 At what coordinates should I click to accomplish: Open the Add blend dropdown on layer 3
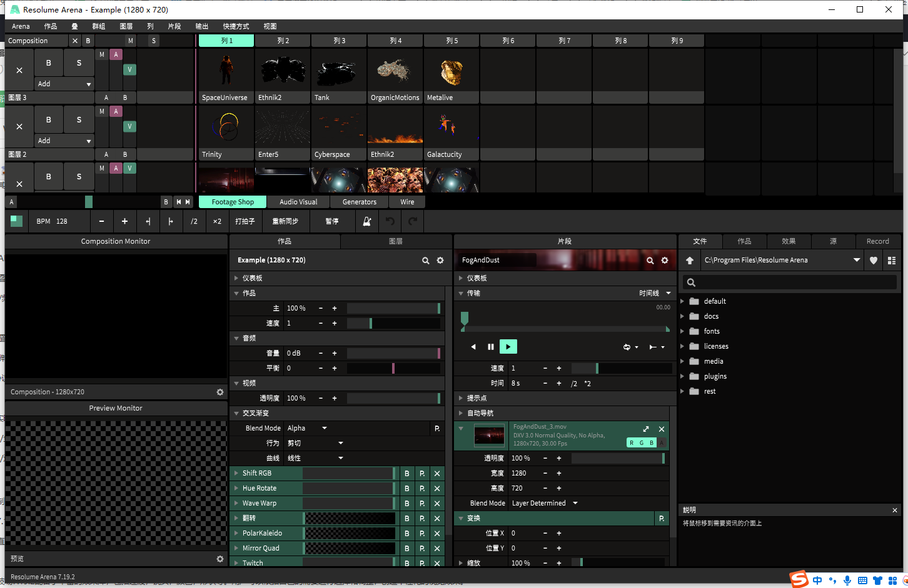(x=64, y=84)
